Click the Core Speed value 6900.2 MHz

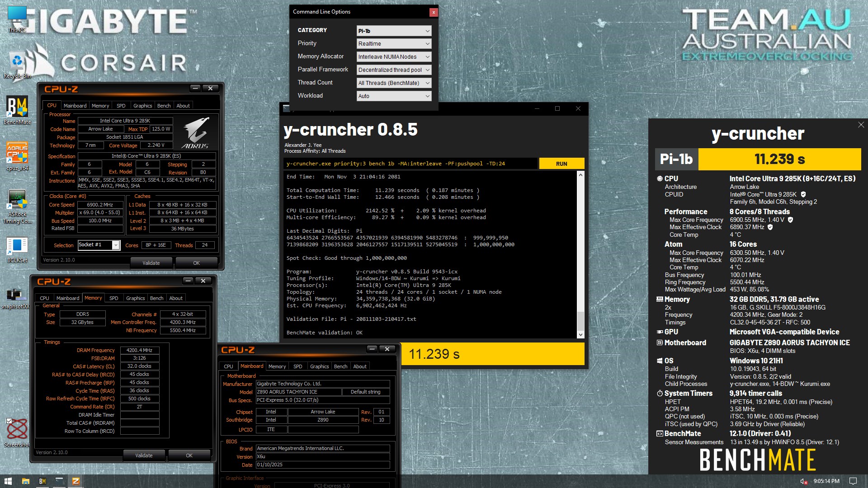click(100, 205)
